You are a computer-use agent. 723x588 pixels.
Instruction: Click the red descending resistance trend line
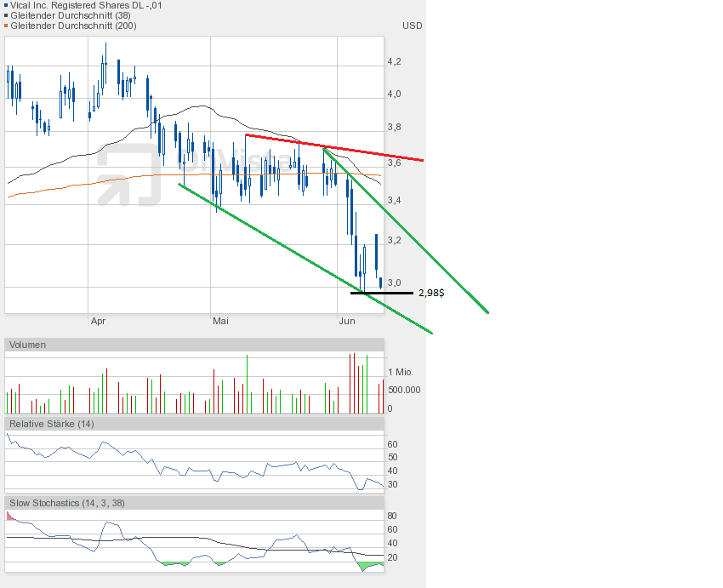pyautogui.click(x=333, y=146)
